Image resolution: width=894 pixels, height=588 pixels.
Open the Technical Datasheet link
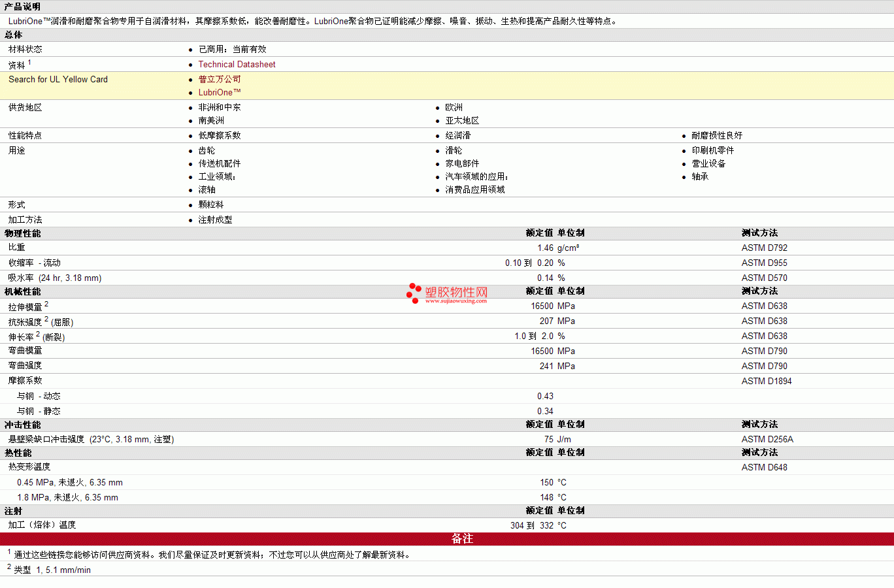click(237, 64)
